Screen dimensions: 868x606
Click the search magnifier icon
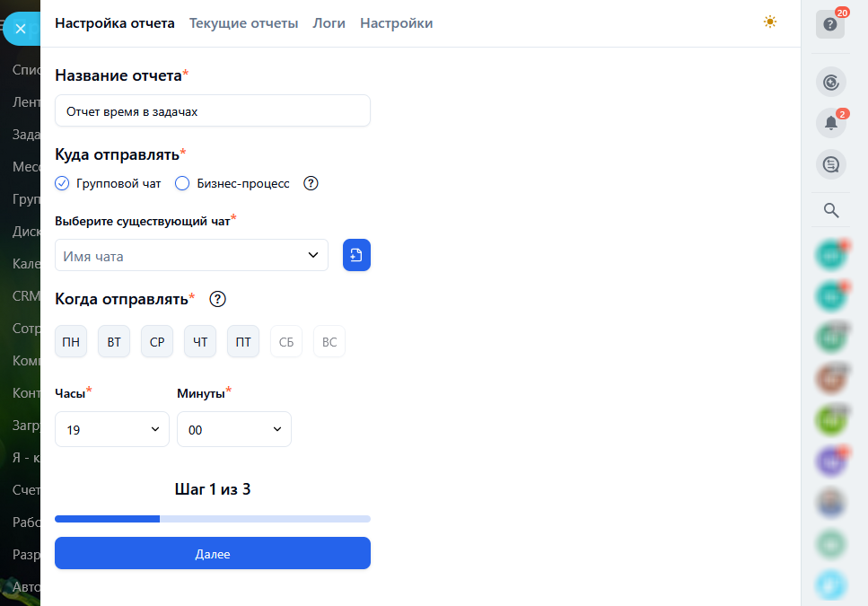(x=831, y=211)
